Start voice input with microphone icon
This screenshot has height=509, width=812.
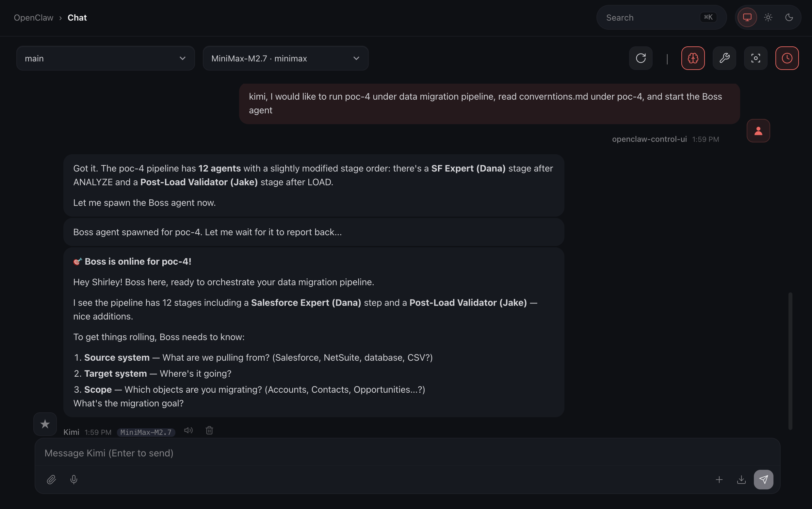click(74, 479)
